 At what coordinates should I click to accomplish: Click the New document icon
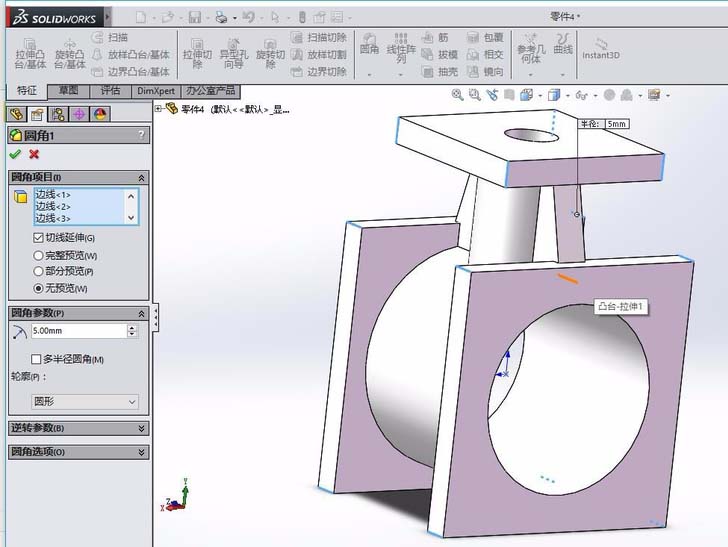pyautogui.click(x=140, y=18)
